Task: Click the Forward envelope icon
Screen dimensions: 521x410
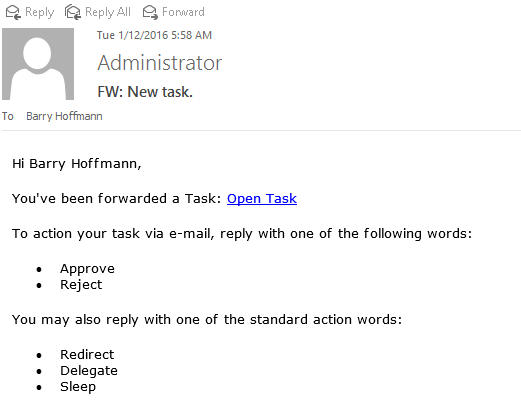Action: click(150, 12)
